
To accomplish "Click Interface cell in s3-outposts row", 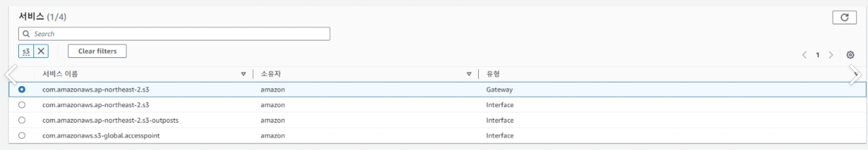I will tap(500, 120).
